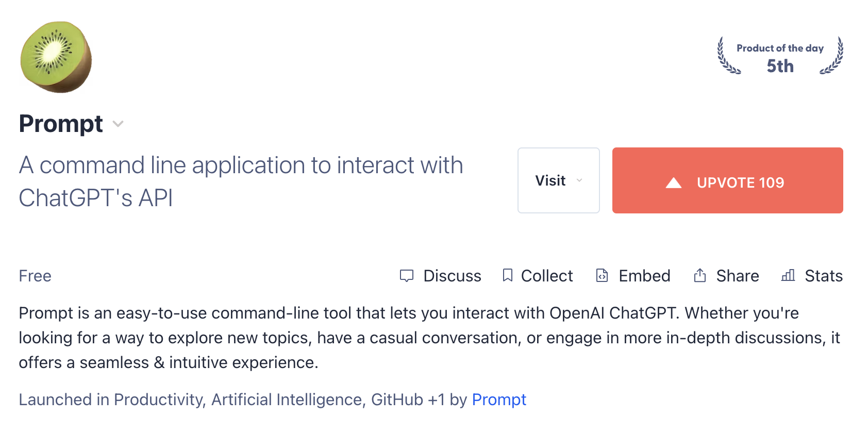The width and height of the screenshot is (868, 433).
Task: Click the Embed code file icon
Action: (602, 275)
